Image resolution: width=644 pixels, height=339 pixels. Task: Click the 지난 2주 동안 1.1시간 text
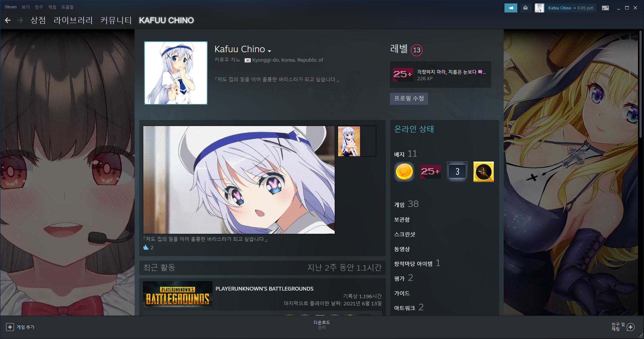345,267
